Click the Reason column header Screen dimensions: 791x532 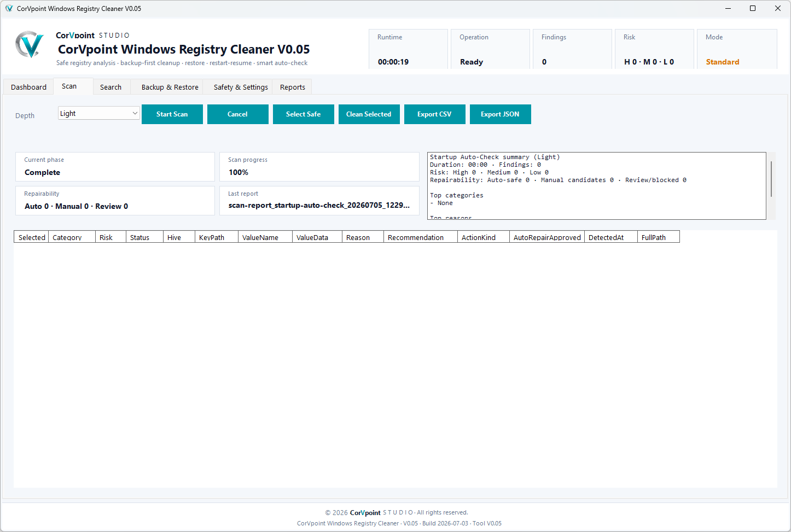[363, 237]
